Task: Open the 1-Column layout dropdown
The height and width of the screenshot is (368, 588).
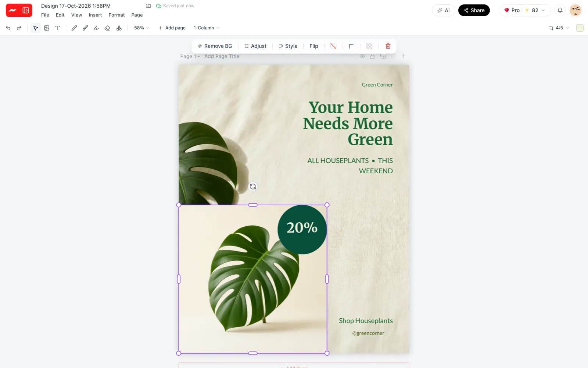Action: pyautogui.click(x=207, y=28)
